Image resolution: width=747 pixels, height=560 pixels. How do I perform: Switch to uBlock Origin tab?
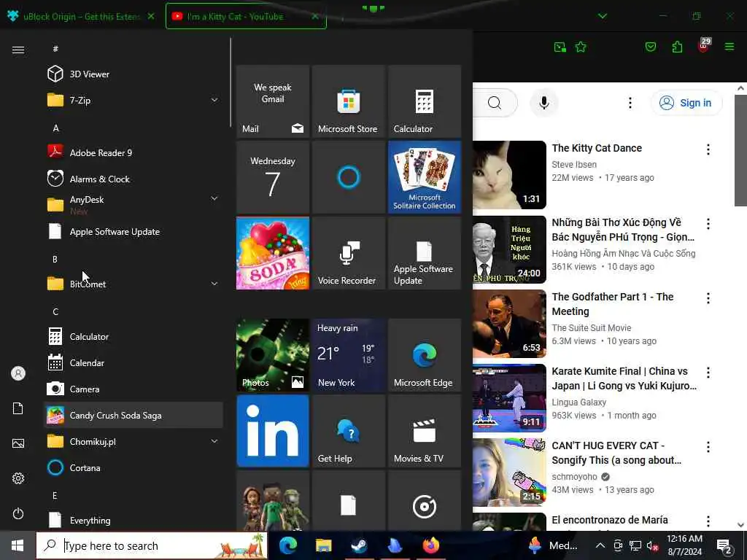[81, 16]
